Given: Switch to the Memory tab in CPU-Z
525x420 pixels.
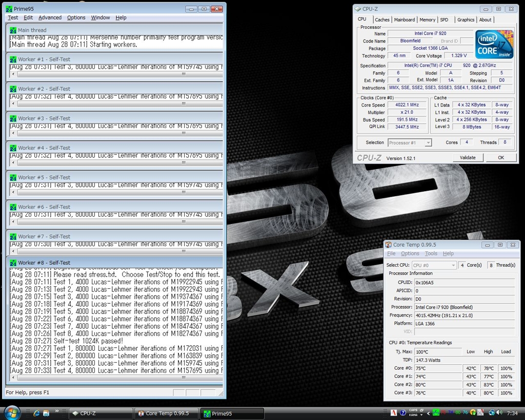Looking at the screenshot, I should (427, 19).
